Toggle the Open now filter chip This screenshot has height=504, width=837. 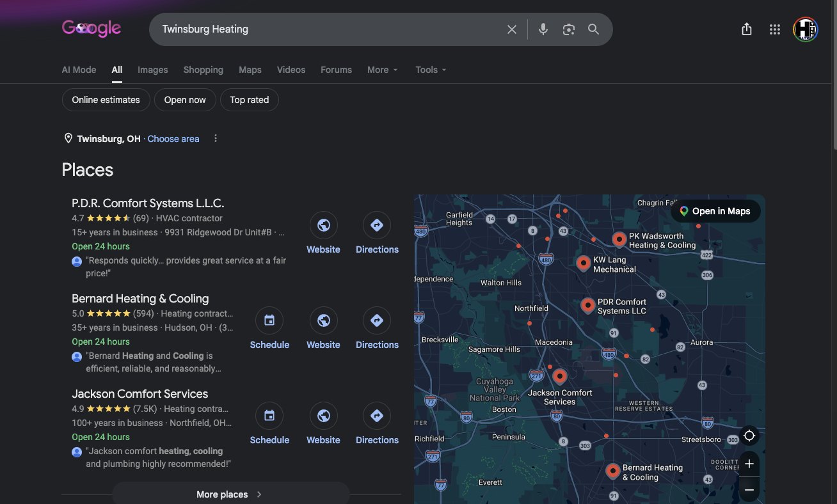click(x=185, y=100)
